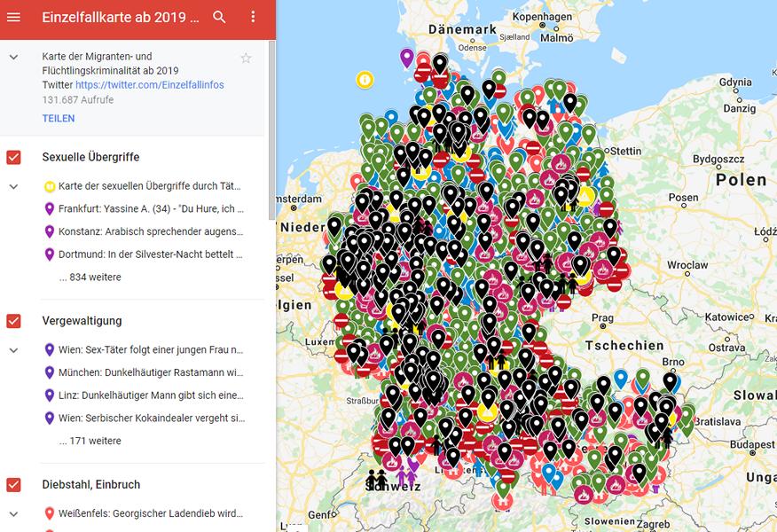Click the red pin icon beside Weißenfels entry
Screen dimensions: 777x532
pyautogui.click(x=49, y=513)
